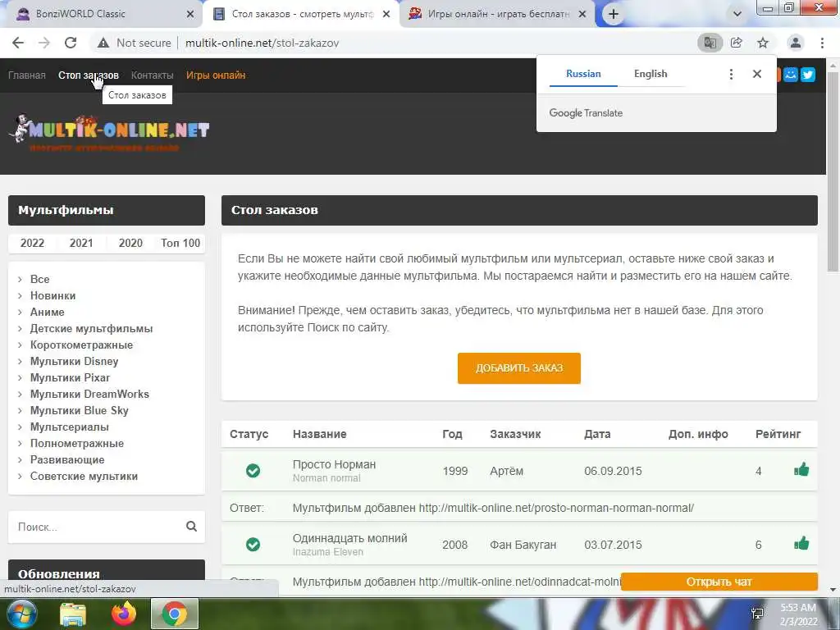Viewport: 840px width, 630px height.
Task: Open the tab search dropdown arrow
Action: (x=737, y=15)
